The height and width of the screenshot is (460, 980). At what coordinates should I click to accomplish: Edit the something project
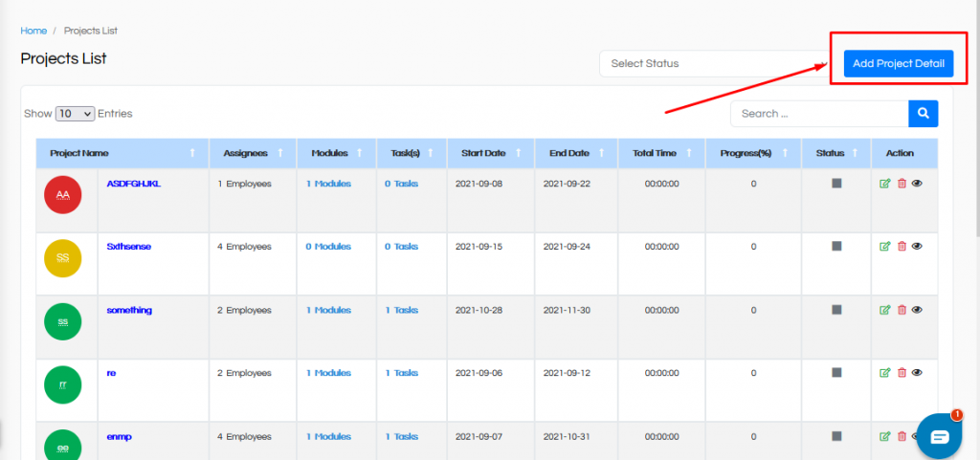coord(885,310)
